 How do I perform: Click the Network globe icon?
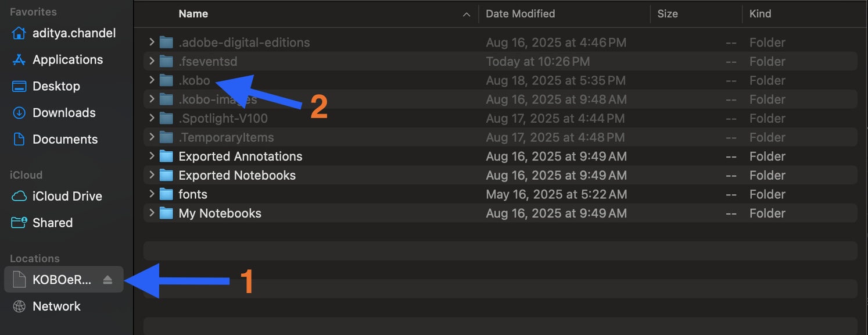19,307
